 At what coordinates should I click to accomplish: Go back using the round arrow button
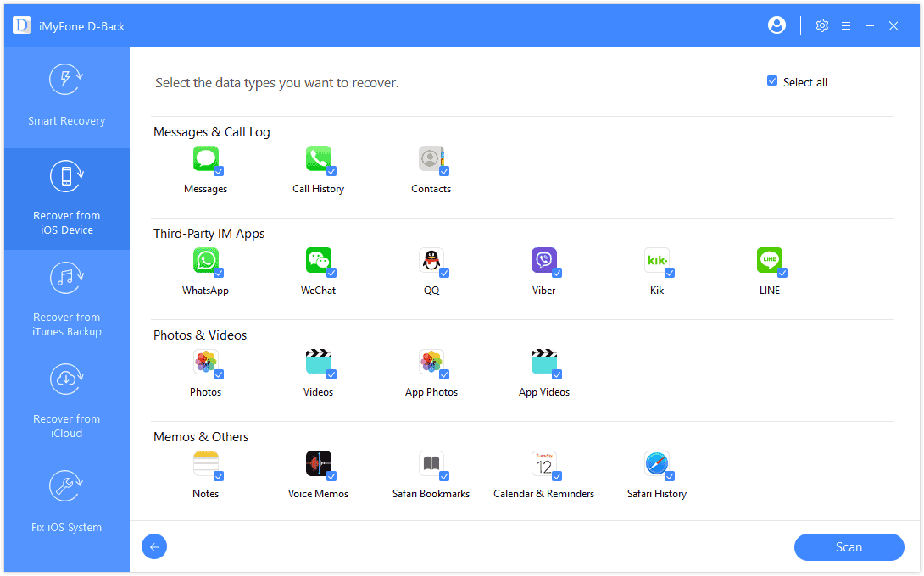point(154,547)
